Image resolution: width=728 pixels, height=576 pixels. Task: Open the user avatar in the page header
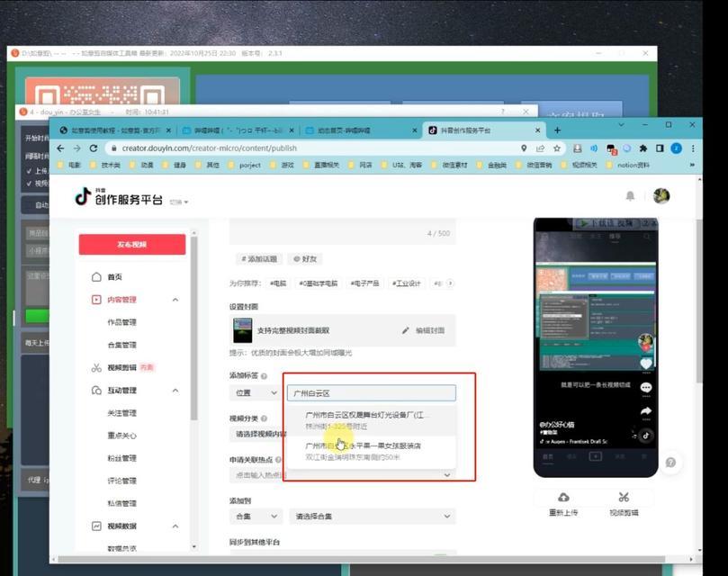661,196
